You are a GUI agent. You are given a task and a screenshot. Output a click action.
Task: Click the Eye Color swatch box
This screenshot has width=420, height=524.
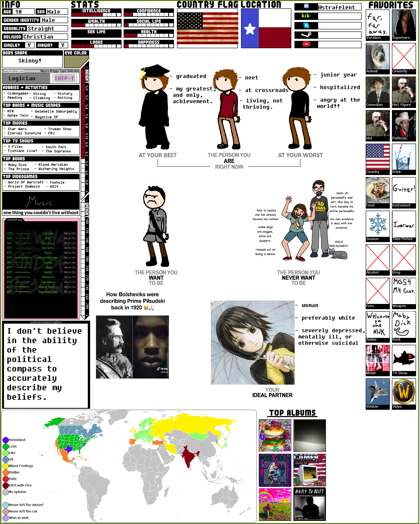(x=76, y=62)
